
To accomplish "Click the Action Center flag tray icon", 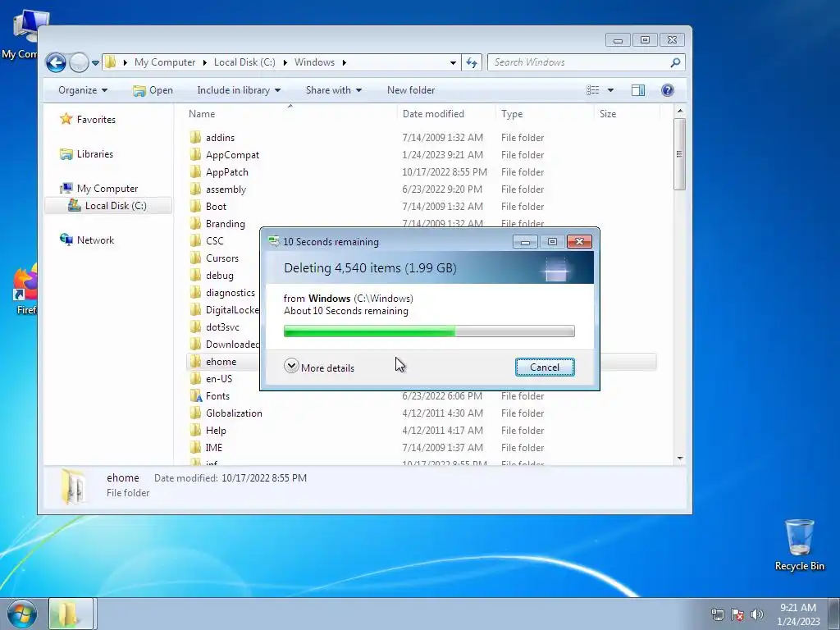I will click(737, 614).
